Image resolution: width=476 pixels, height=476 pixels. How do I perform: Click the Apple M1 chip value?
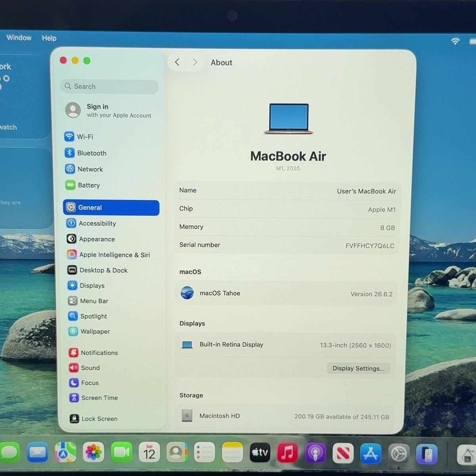click(x=382, y=209)
